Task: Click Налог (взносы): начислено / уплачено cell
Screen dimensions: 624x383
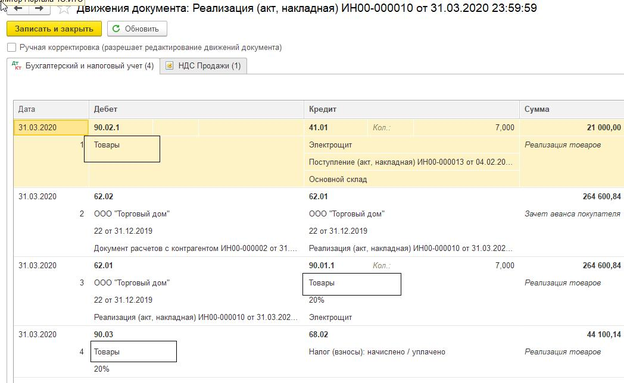Action: click(377, 352)
